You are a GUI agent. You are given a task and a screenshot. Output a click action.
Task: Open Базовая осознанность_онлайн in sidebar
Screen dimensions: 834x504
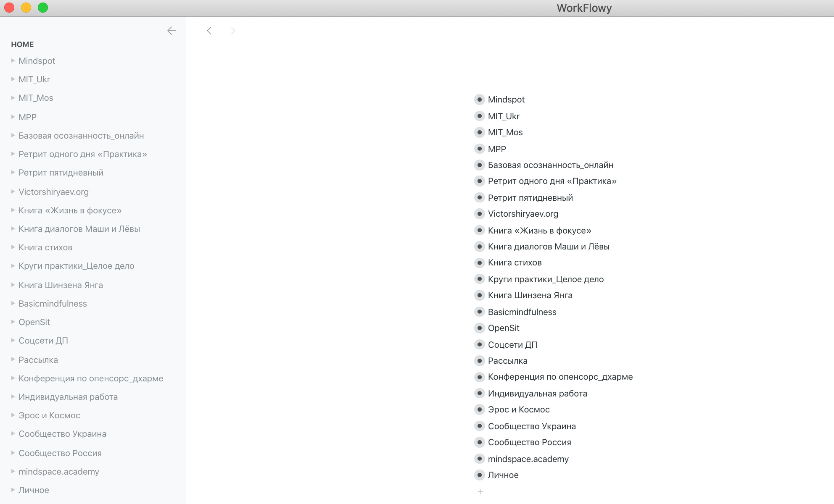point(81,136)
